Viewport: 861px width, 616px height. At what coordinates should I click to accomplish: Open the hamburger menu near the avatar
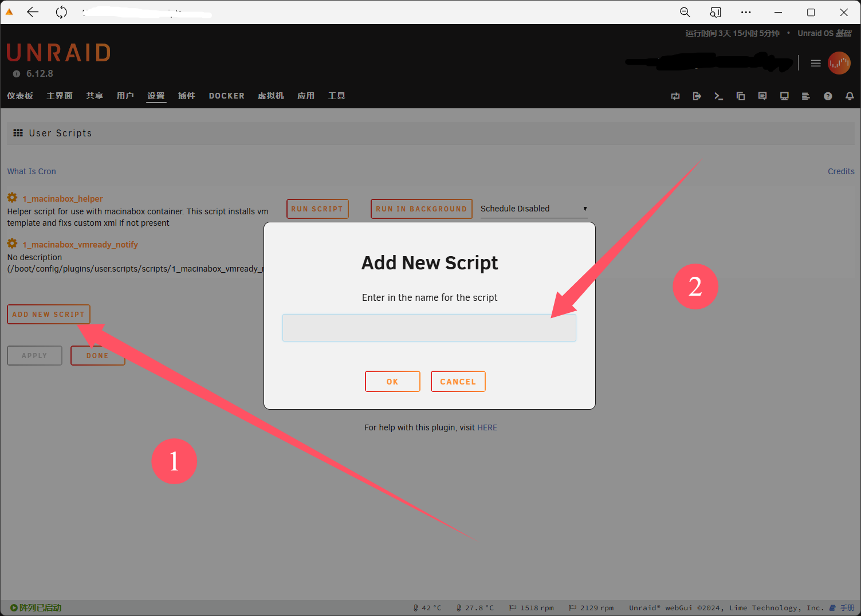click(816, 63)
